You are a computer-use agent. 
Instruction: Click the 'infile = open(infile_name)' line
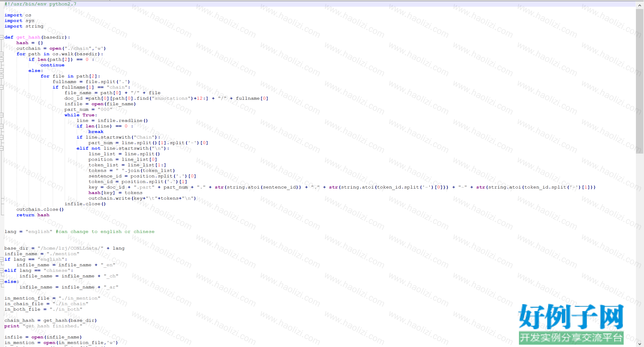[43, 337]
